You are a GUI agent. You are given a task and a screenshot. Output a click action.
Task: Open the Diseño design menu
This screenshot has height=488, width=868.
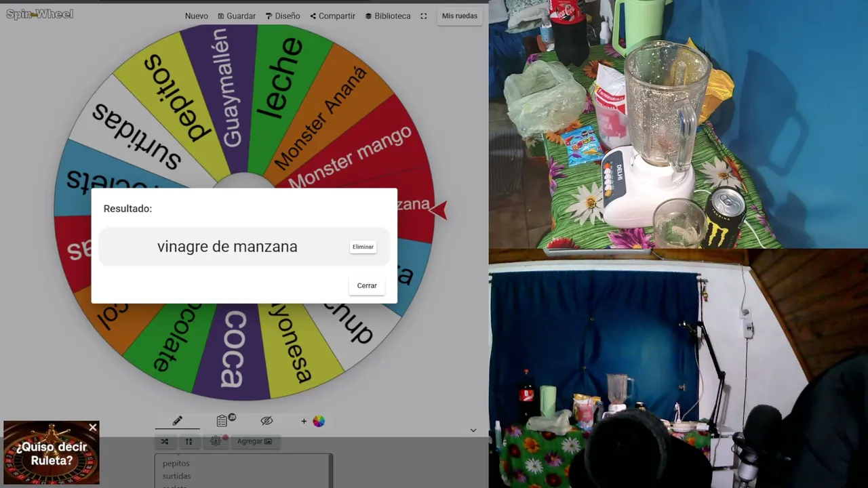[283, 16]
